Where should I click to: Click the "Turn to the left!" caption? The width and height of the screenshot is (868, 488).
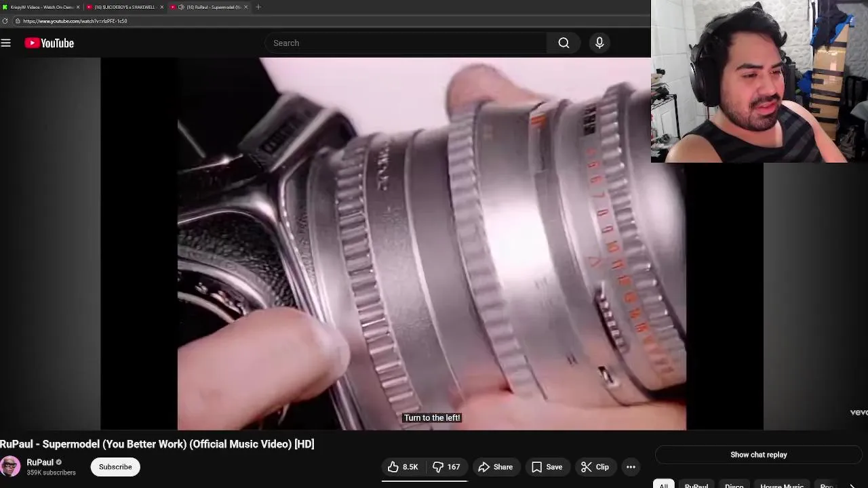[x=432, y=418]
